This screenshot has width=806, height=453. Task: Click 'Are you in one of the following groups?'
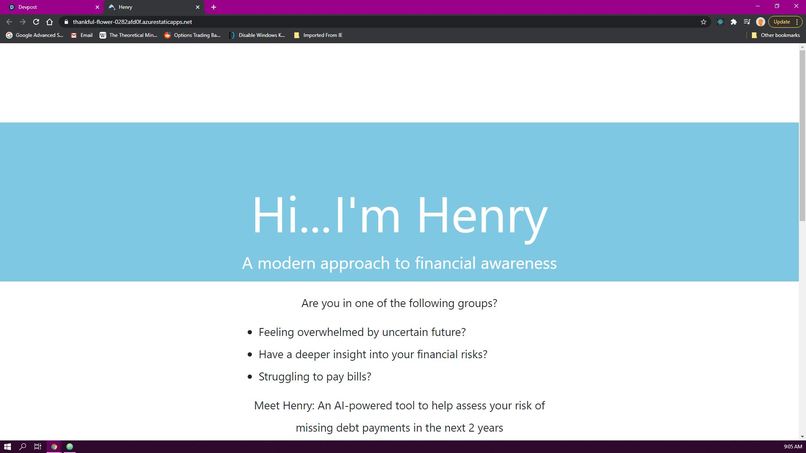[399, 303]
